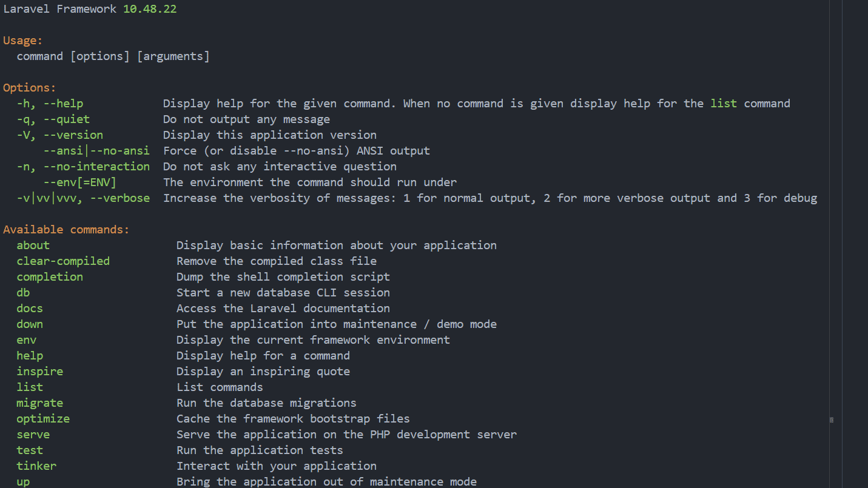Click the 'Usage:' heading
Image resolution: width=868 pixels, height=488 pixels.
(23, 41)
